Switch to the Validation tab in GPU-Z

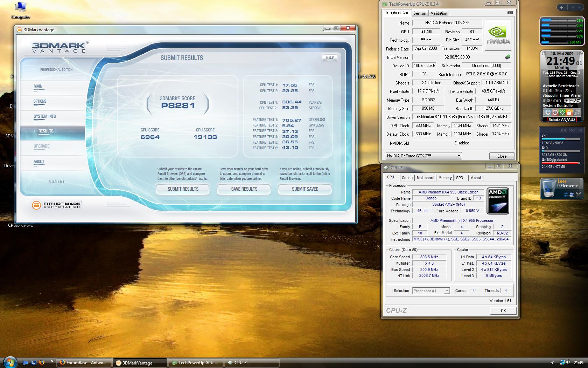[x=439, y=13]
